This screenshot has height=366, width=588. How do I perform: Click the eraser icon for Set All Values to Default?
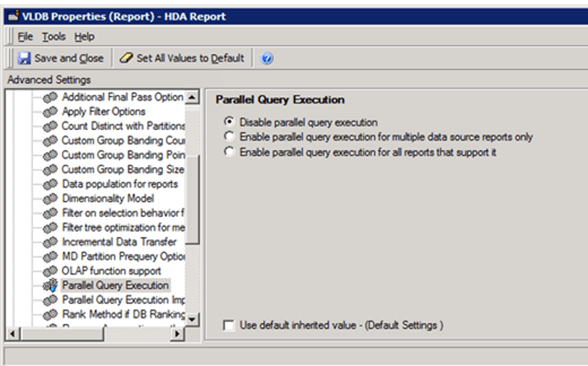pyautogui.click(x=125, y=59)
